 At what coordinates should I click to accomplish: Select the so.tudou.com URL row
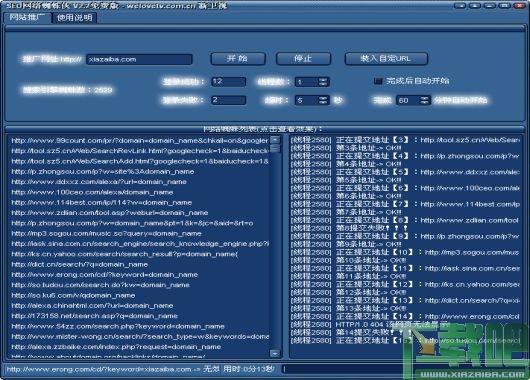pyautogui.click(x=100, y=285)
